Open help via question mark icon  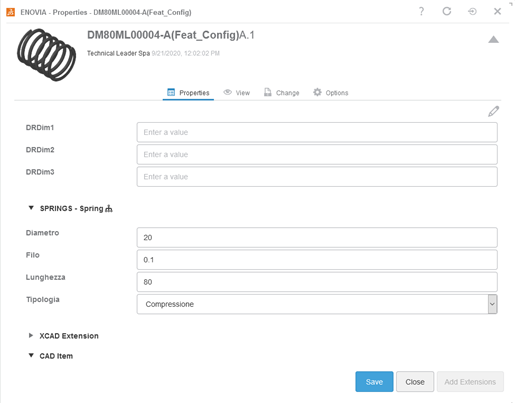[421, 12]
